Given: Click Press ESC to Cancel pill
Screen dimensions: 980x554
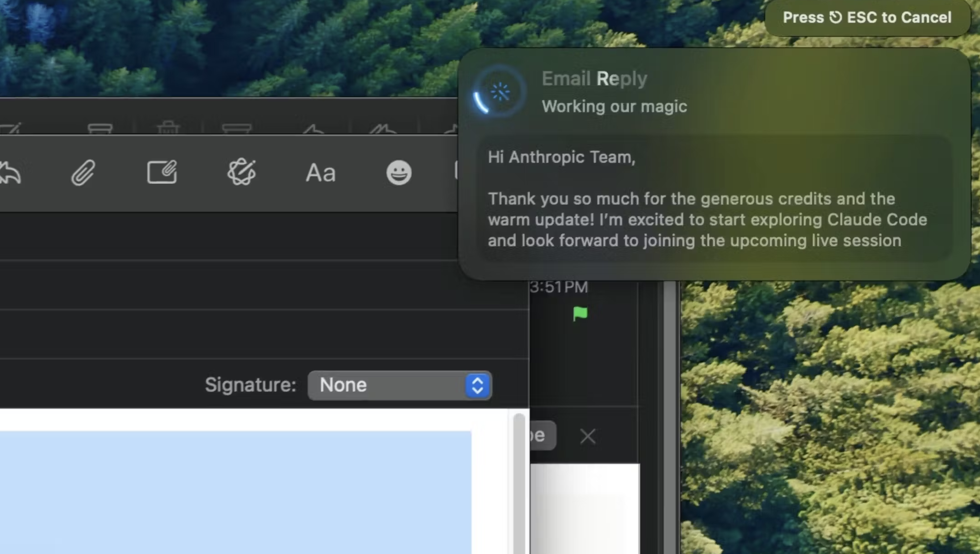Looking at the screenshot, I should 867,18.
